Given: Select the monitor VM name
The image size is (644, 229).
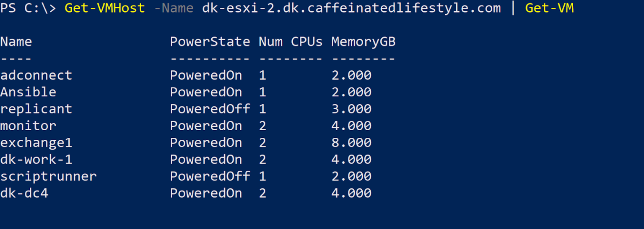Looking at the screenshot, I should (28, 126).
